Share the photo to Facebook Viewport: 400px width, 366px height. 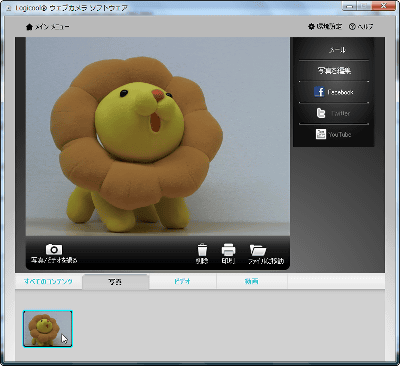coord(334,92)
